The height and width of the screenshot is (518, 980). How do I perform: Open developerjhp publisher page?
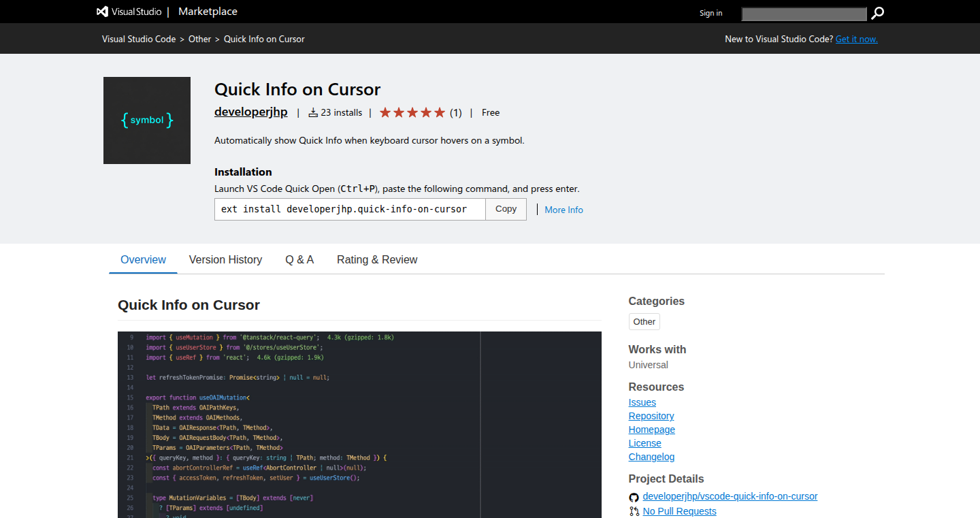251,112
